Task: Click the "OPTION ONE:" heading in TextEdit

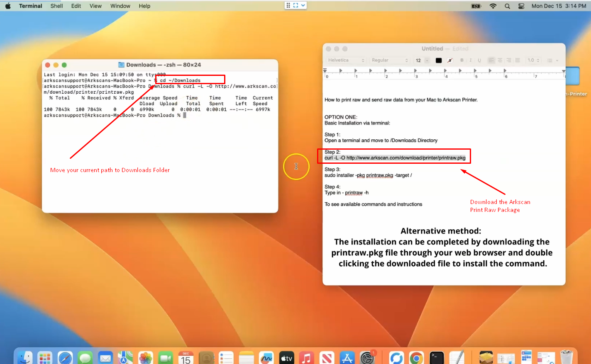Action: (341, 117)
